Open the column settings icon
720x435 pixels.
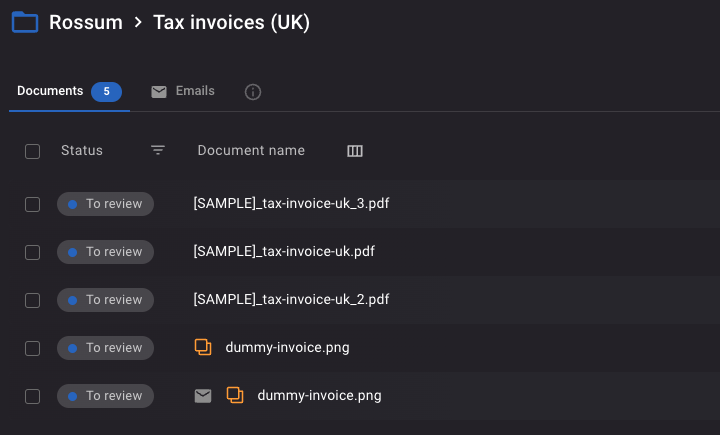click(x=355, y=151)
